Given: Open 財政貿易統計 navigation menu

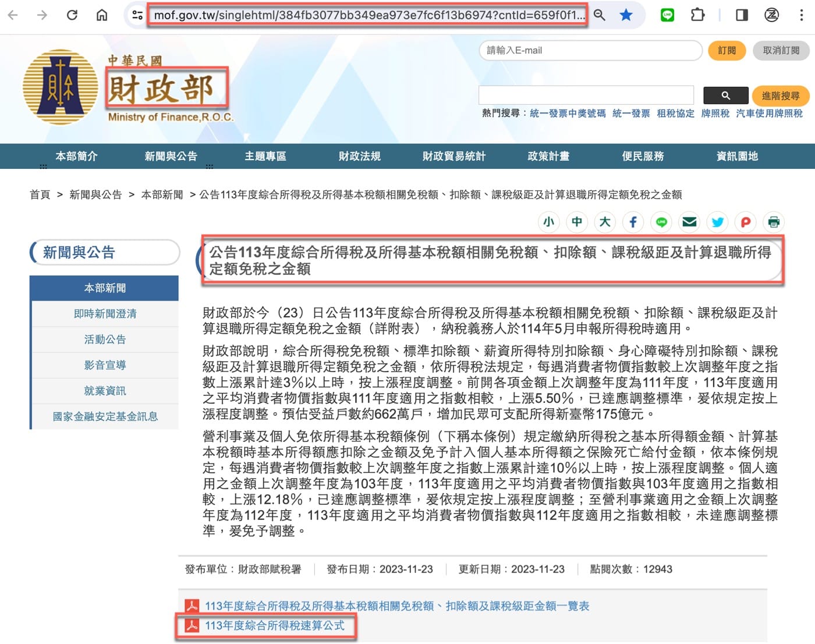Looking at the screenshot, I should (x=454, y=156).
